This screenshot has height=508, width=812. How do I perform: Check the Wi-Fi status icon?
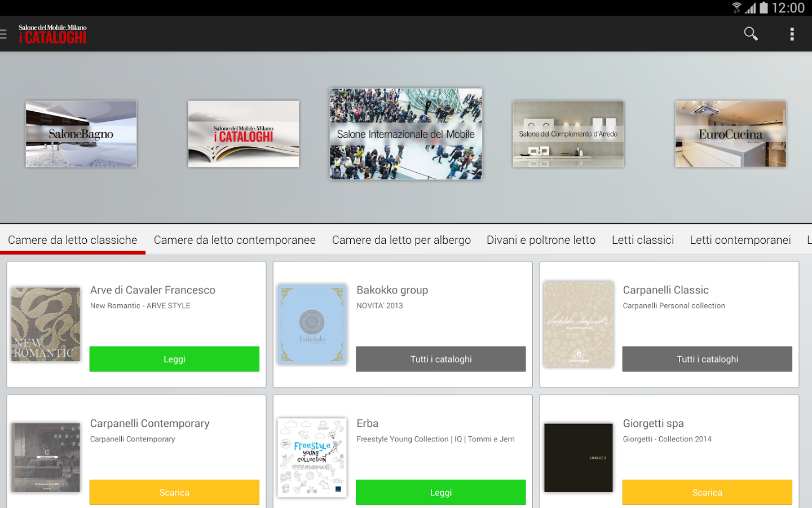[x=736, y=8]
